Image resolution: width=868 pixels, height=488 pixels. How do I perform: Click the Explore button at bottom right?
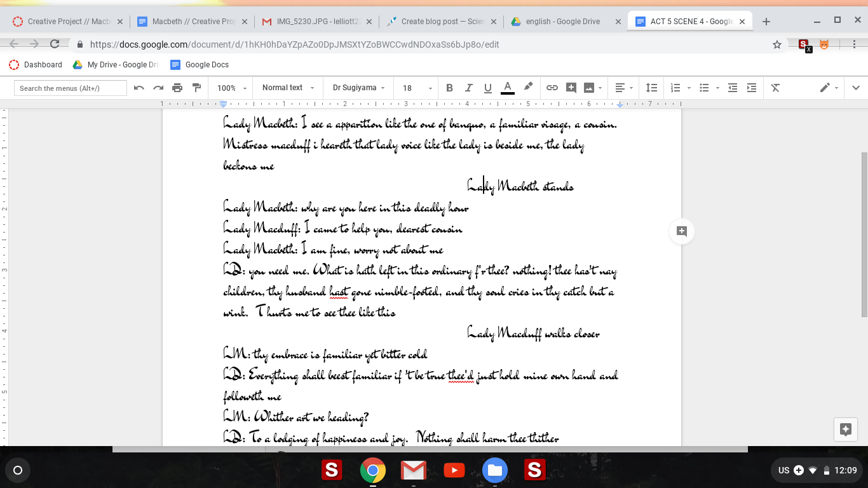point(845,430)
